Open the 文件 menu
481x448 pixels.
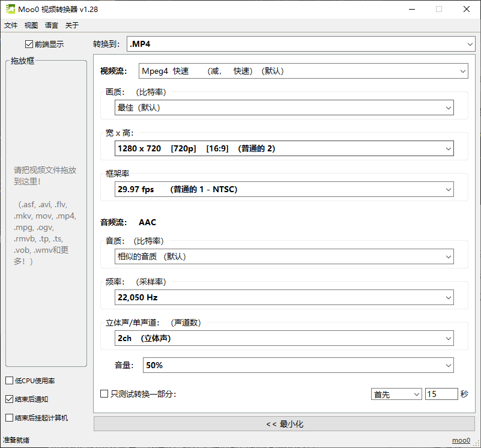click(10, 25)
